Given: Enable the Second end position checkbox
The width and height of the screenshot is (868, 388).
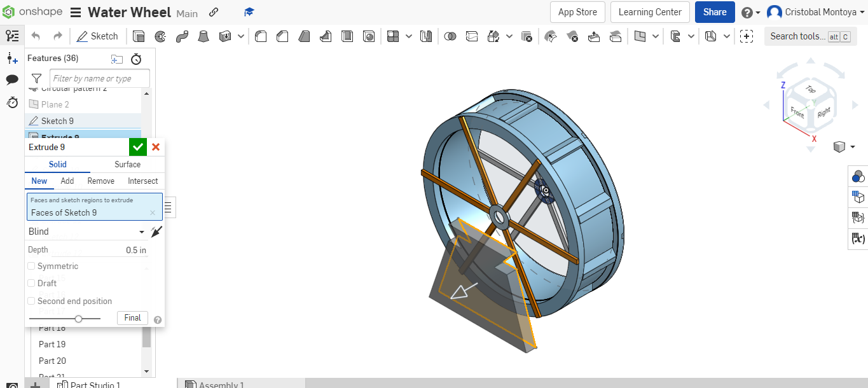Looking at the screenshot, I should tap(31, 301).
